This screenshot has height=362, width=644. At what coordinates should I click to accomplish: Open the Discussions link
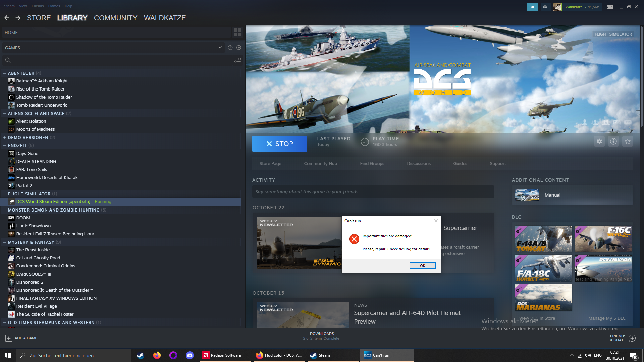click(x=419, y=164)
